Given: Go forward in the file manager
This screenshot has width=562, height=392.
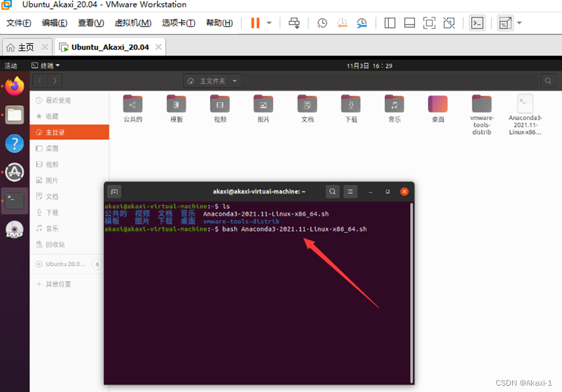Looking at the screenshot, I should 54,81.
